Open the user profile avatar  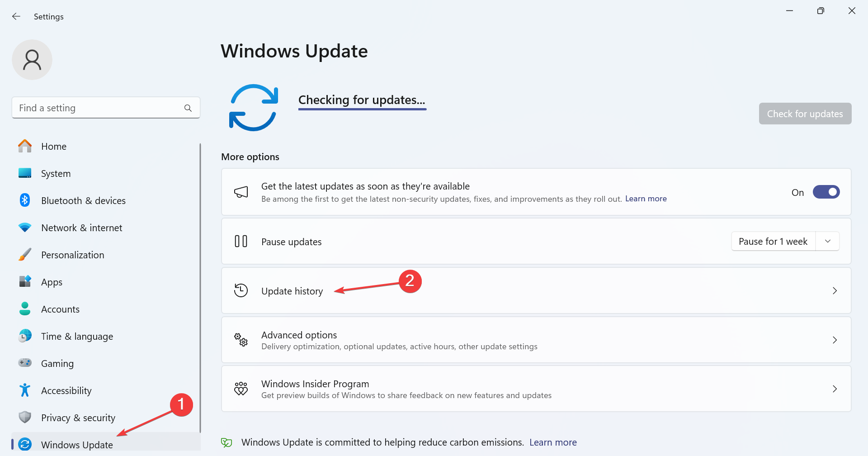[32, 60]
